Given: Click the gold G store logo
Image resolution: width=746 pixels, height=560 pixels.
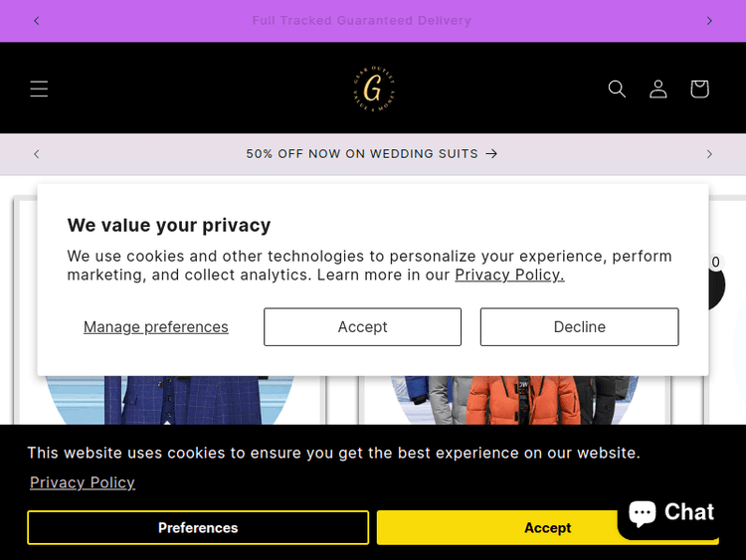Looking at the screenshot, I should click(373, 89).
